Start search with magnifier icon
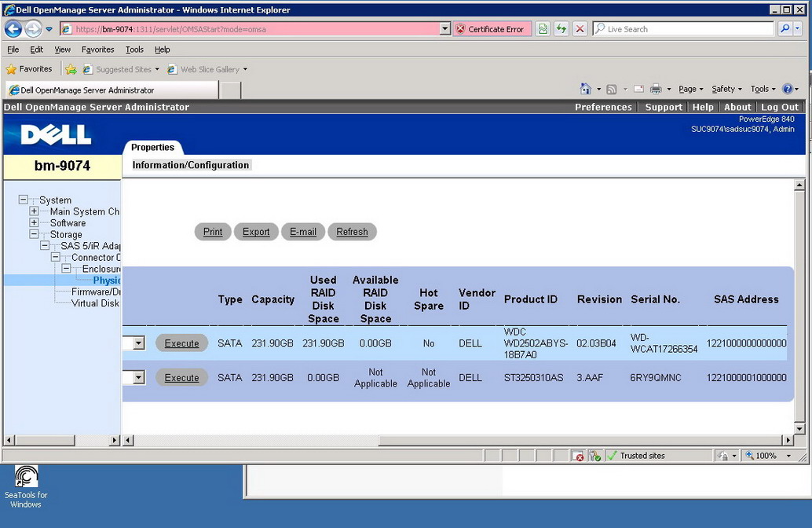This screenshot has width=812, height=528. (x=785, y=29)
